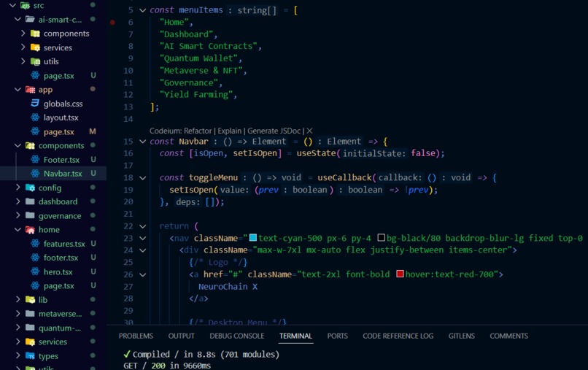
Task: Click the globals.css CSS file icon
Action: pos(35,104)
